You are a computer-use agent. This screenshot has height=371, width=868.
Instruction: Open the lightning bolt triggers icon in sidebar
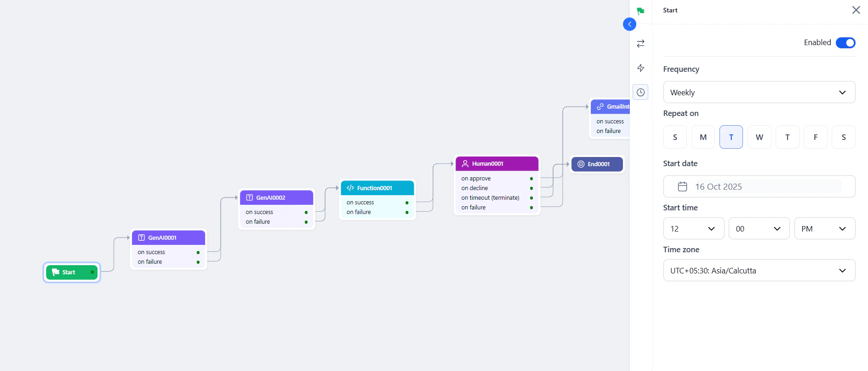640,68
